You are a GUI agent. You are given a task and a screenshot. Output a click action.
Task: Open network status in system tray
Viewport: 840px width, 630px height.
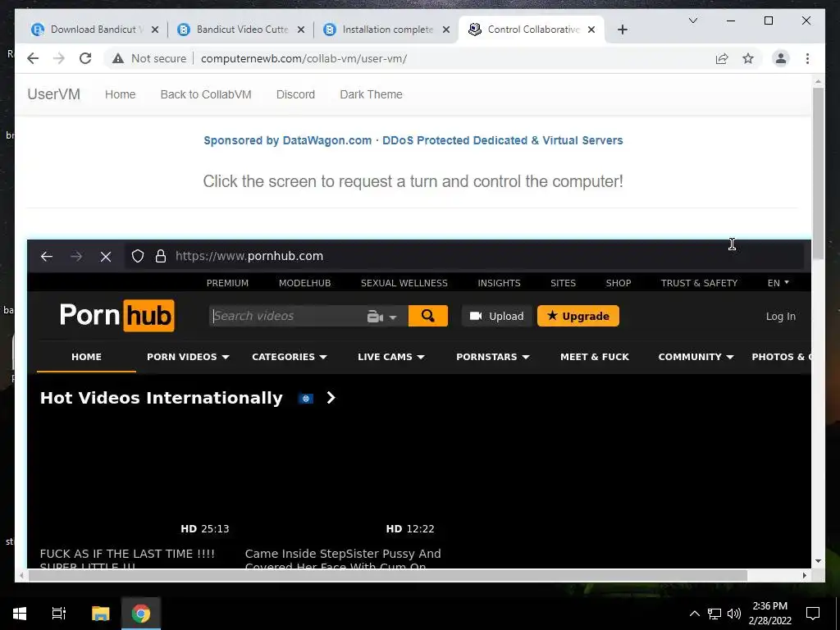[x=714, y=614]
